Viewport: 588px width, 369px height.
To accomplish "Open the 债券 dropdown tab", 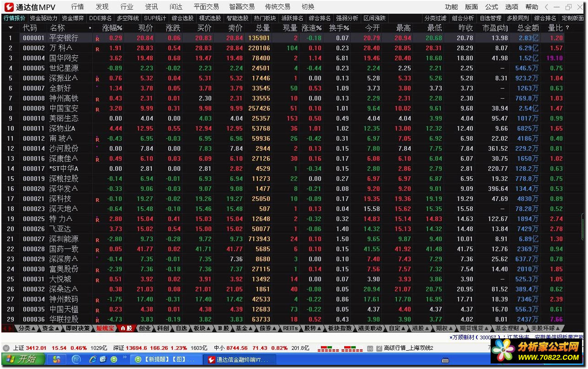I will [x=268, y=328].
